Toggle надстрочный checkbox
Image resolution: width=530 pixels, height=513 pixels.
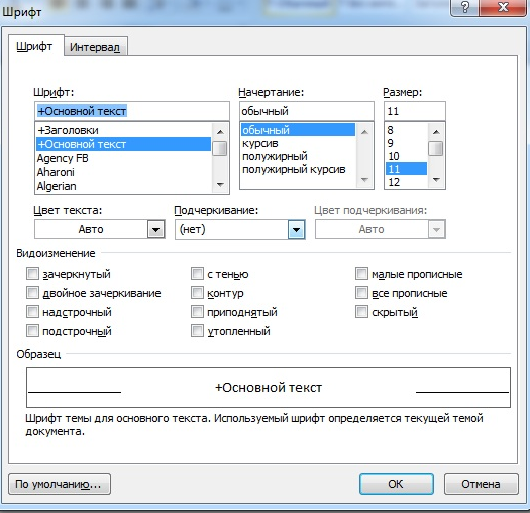click(32, 311)
